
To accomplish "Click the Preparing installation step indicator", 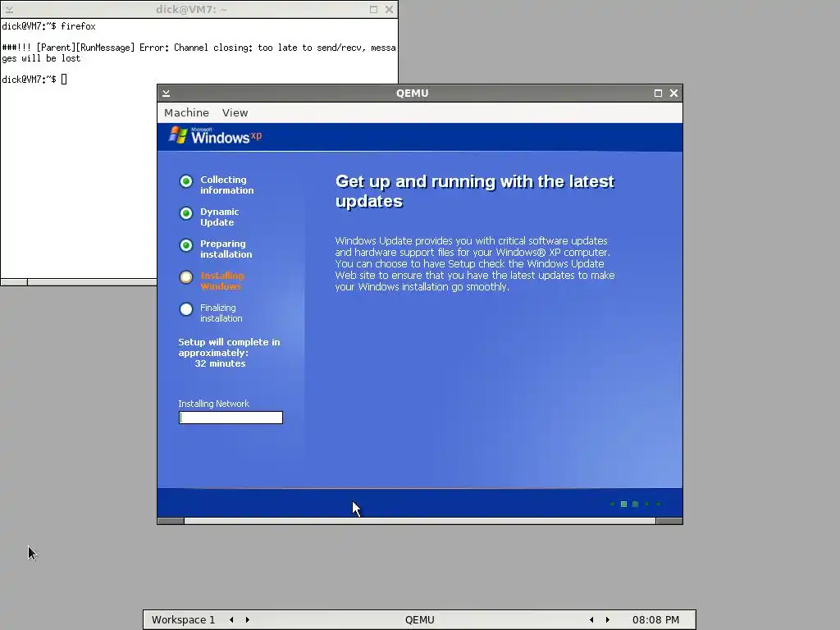I will coord(186,245).
